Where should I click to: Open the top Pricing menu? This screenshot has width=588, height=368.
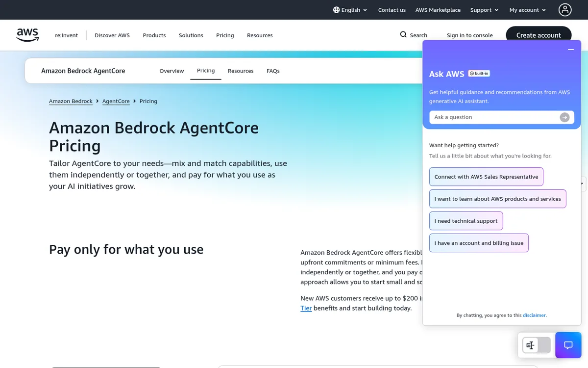click(225, 35)
